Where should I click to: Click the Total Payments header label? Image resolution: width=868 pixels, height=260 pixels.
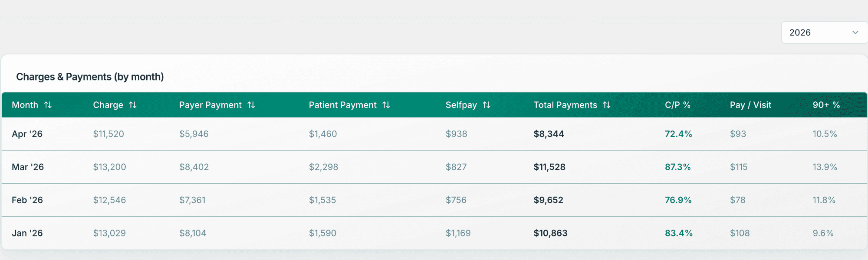pos(566,105)
